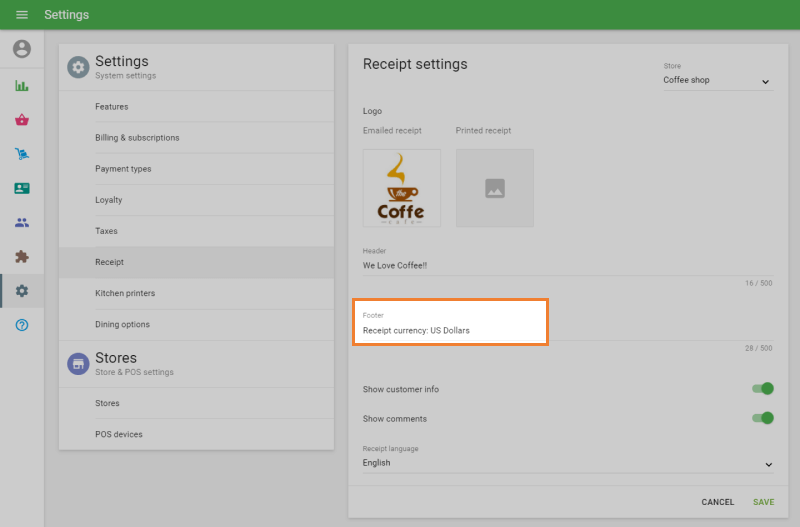This screenshot has height=527, width=800.
Task: Open the Receipt language dropdown
Action: (567, 464)
